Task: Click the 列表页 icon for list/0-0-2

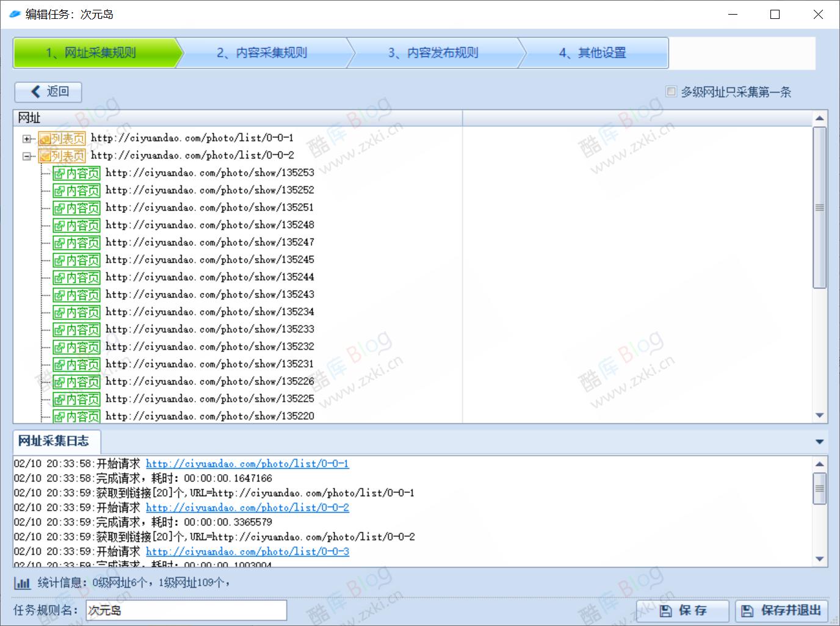Action: pyautogui.click(x=63, y=156)
